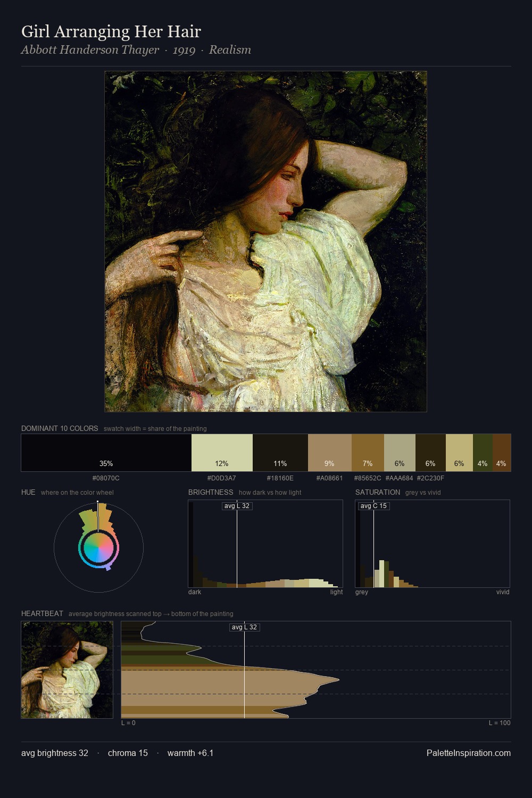Click the chroma 15 footer stat
This screenshot has width=532, height=798.
pos(128,753)
